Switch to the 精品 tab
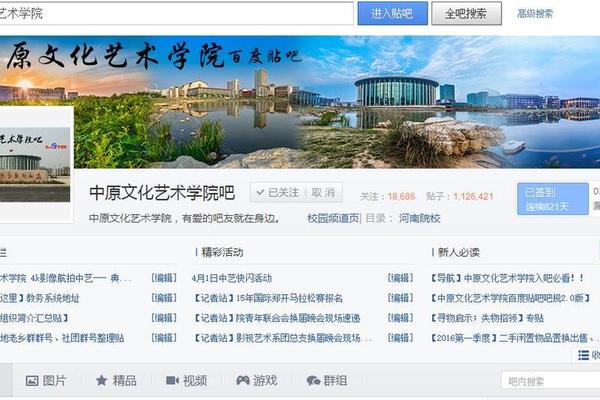Image resolution: width=600 pixels, height=400 pixels. 116,380
